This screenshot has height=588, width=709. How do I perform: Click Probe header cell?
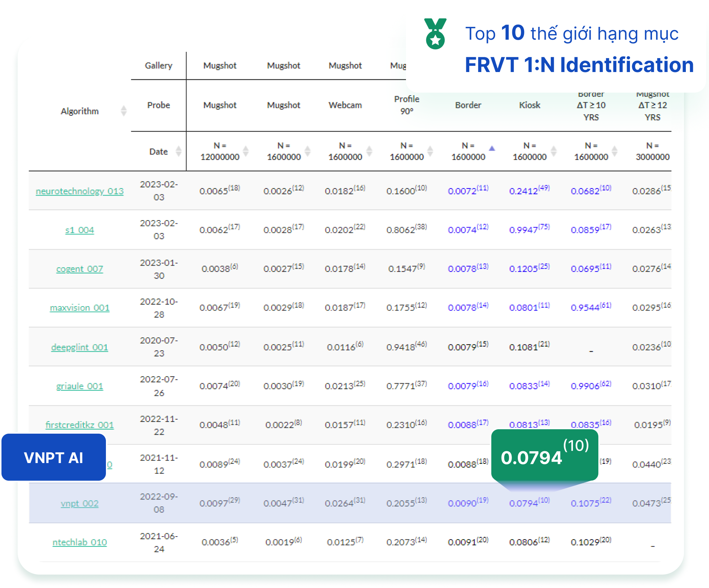click(x=158, y=105)
